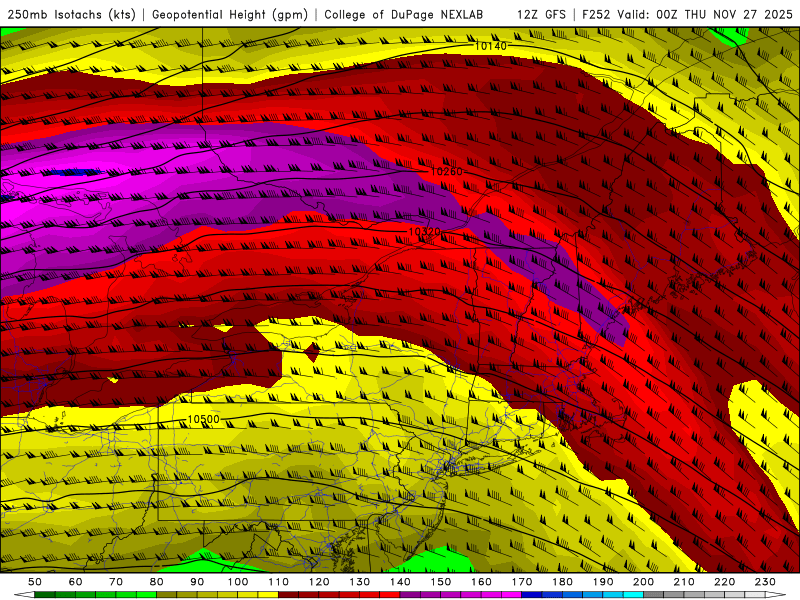Viewport: 800px width, 600px height.
Task: Click the valid time '00Z THU NOV 27 2025'
Action: click(x=724, y=14)
